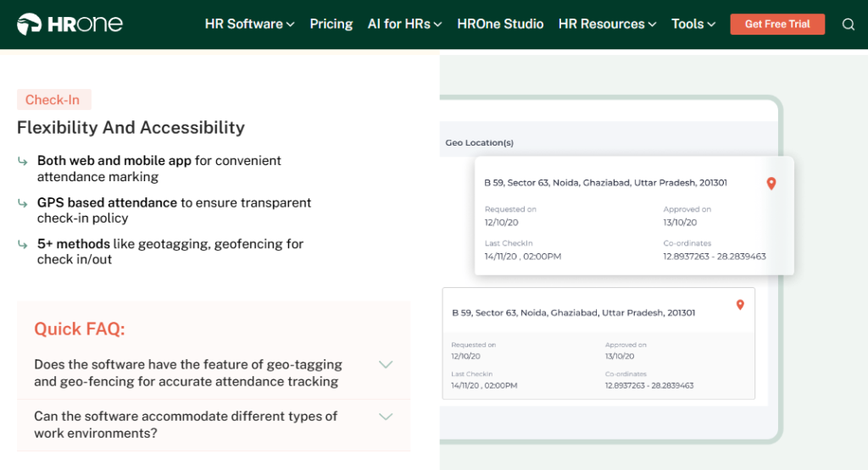The width and height of the screenshot is (868, 470).
Task: Expand the work environments FAQ chevron
Action: tap(386, 417)
